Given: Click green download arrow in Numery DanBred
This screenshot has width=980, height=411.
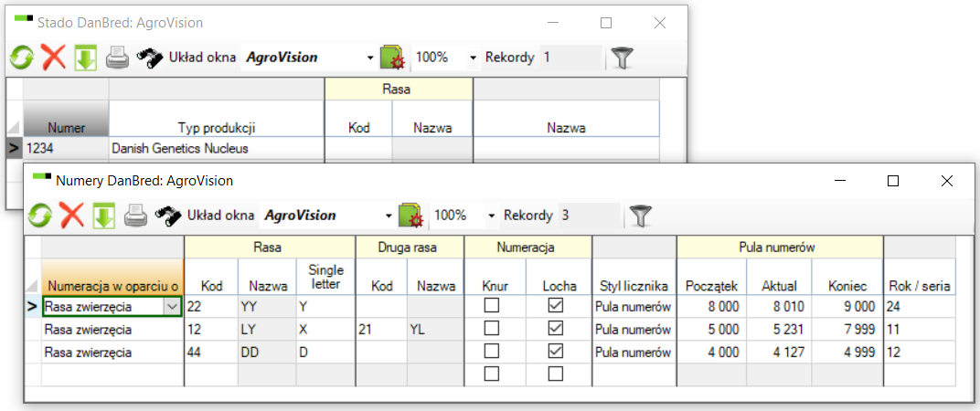Looking at the screenshot, I should [x=103, y=216].
